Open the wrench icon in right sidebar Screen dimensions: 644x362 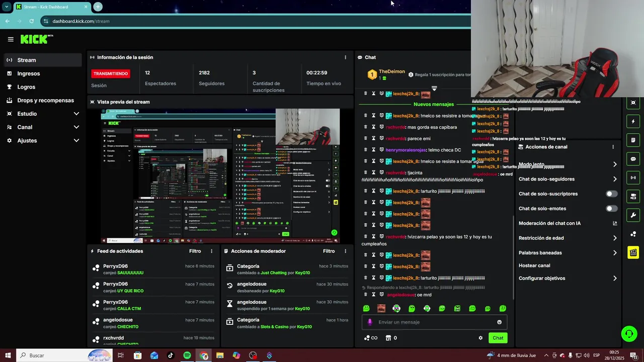click(x=633, y=215)
